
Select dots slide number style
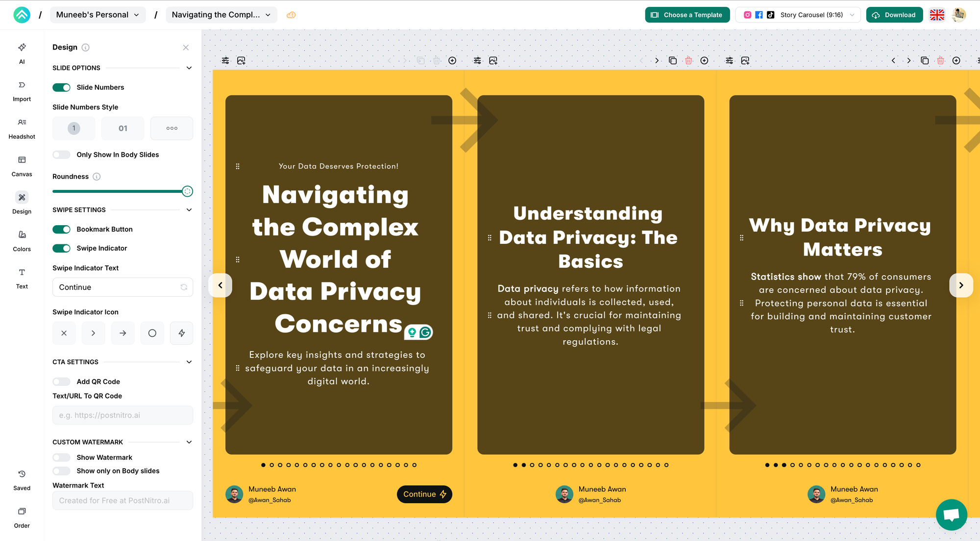click(x=171, y=128)
